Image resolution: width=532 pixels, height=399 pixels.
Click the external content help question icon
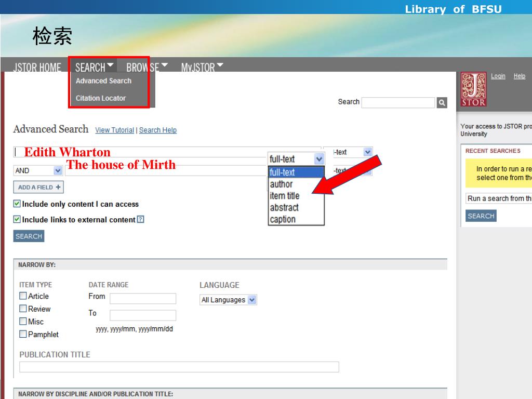[140, 220]
